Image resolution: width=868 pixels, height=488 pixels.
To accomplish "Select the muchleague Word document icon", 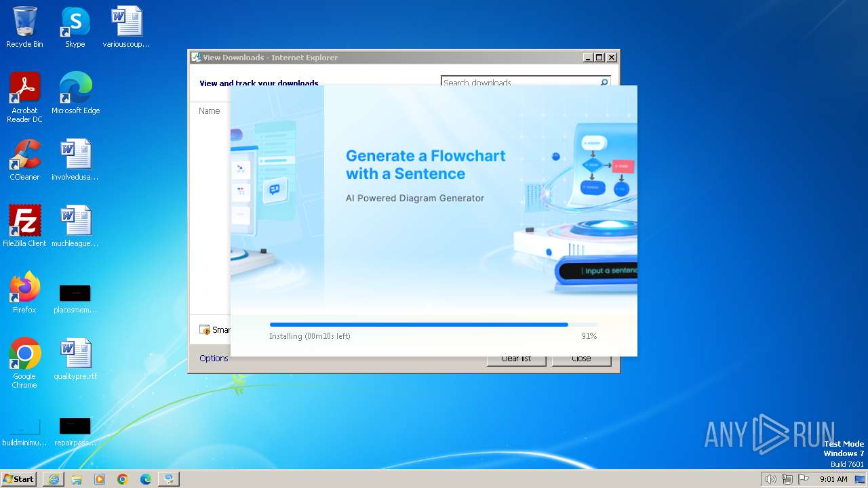I will 75,226.
